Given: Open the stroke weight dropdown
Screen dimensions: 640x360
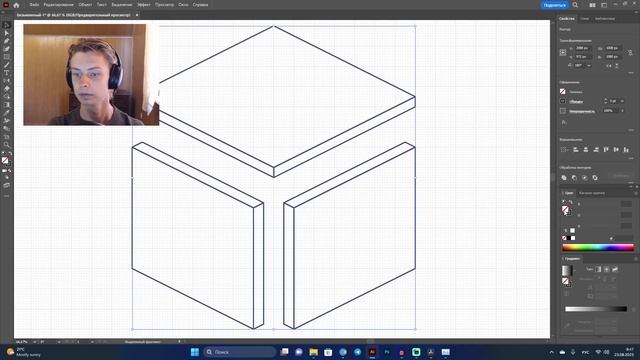Looking at the screenshot, I should pos(622,101).
